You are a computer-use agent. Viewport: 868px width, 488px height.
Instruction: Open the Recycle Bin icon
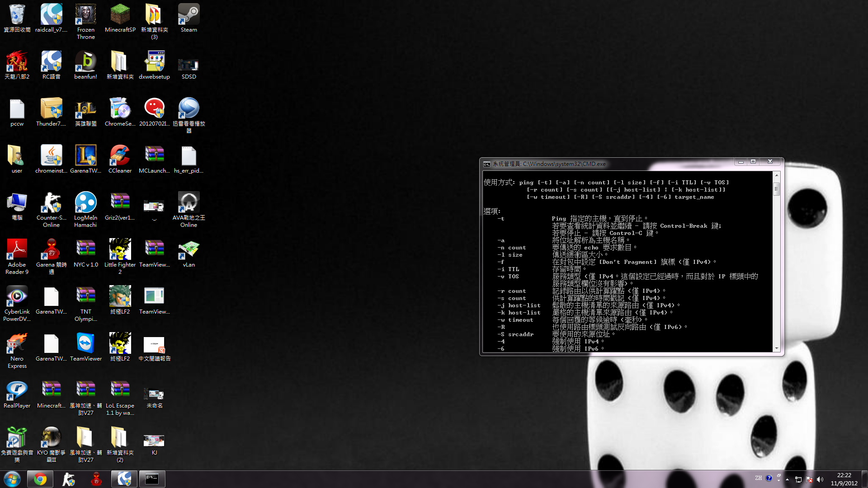[17, 16]
